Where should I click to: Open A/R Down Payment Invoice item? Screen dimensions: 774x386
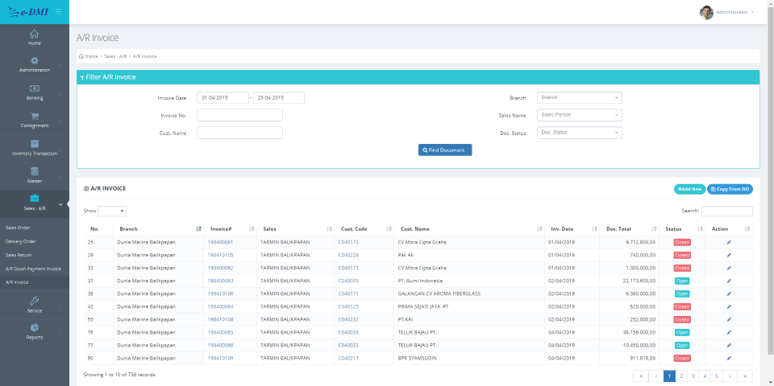(x=35, y=269)
